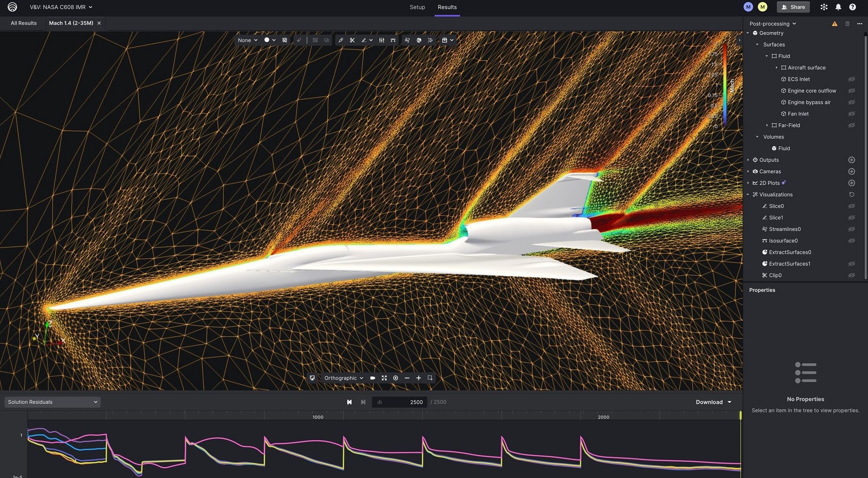Screen dimensions: 868x478
Task: Click the Download button
Action: 713,402
